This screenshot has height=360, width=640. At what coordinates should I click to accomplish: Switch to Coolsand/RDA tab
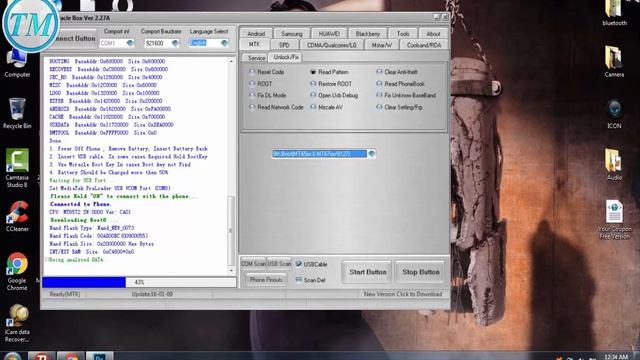[x=424, y=44]
